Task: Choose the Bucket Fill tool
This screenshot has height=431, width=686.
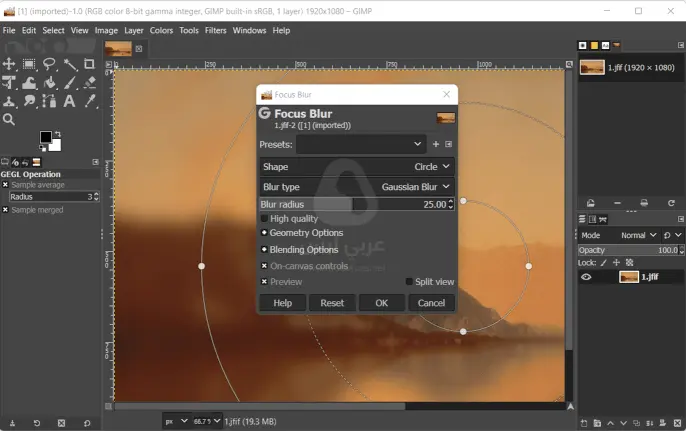Action: [x=49, y=83]
